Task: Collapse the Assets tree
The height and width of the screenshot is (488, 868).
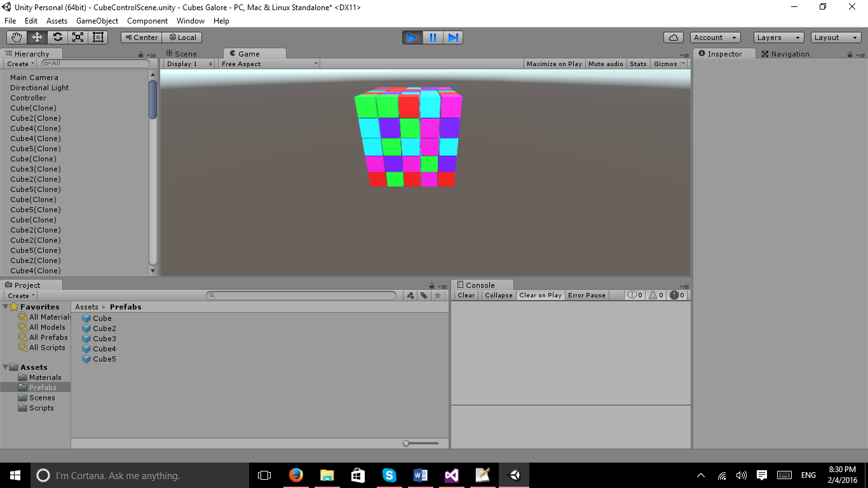Action: [x=6, y=367]
